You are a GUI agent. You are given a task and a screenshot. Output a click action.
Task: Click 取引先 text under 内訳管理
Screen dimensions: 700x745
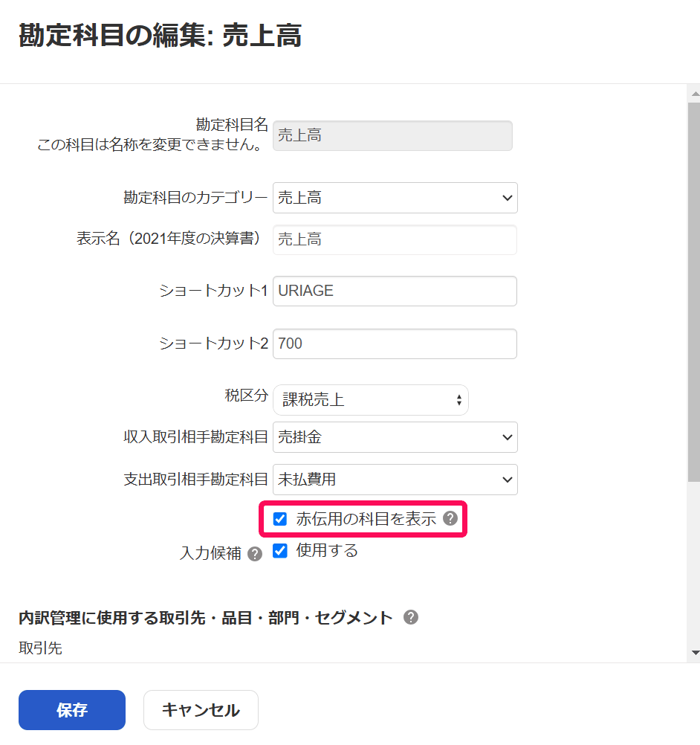tap(40, 648)
